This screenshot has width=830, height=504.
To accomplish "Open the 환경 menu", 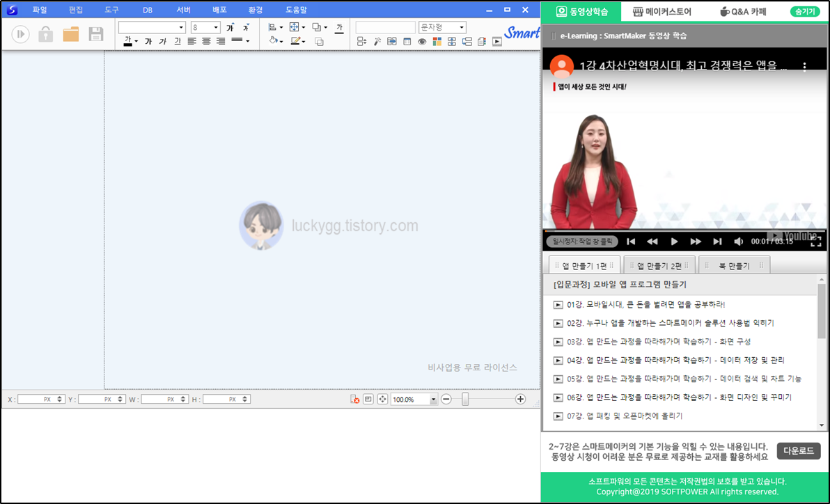I will (256, 10).
